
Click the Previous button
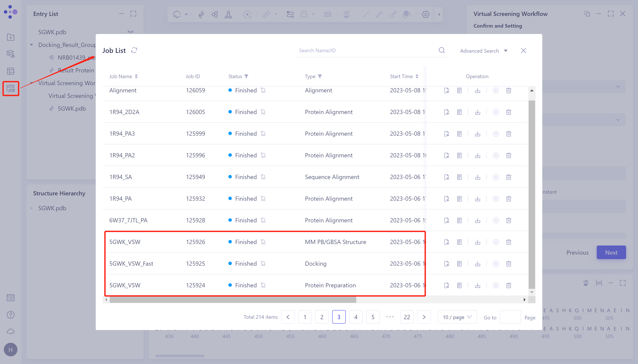pyautogui.click(x=577, y=252)
